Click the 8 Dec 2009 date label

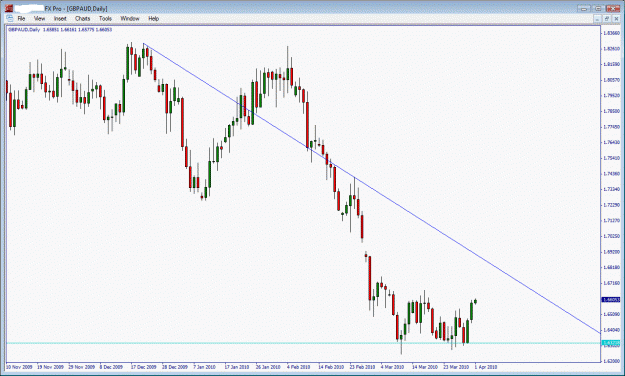tap(111, 367)
